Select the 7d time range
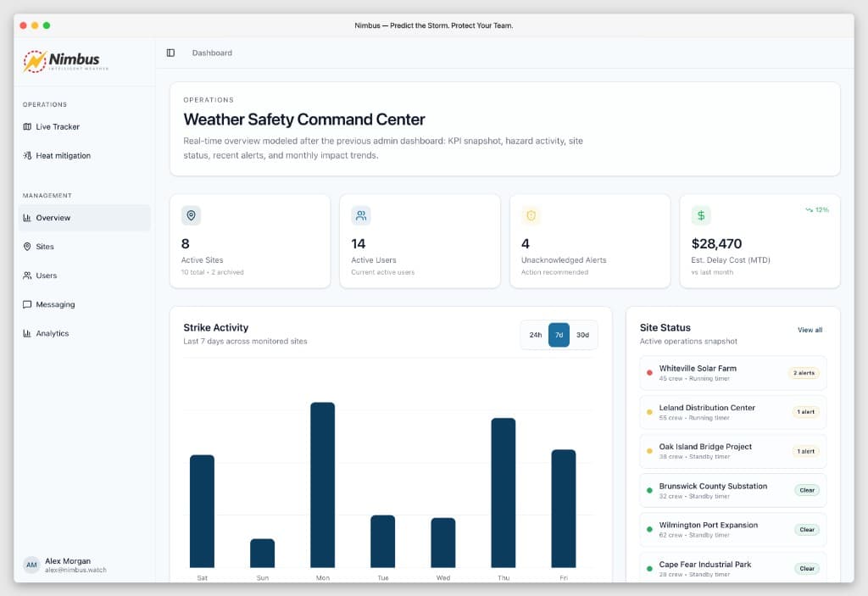The image size is (868, 596). click(559, 335)
